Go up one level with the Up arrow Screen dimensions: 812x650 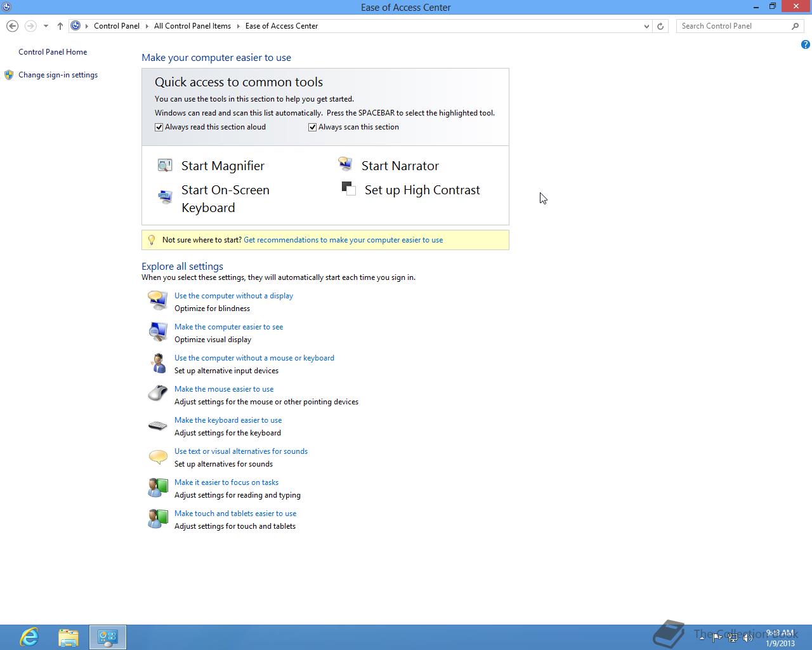pyautogui.click(x=60, y=26)
